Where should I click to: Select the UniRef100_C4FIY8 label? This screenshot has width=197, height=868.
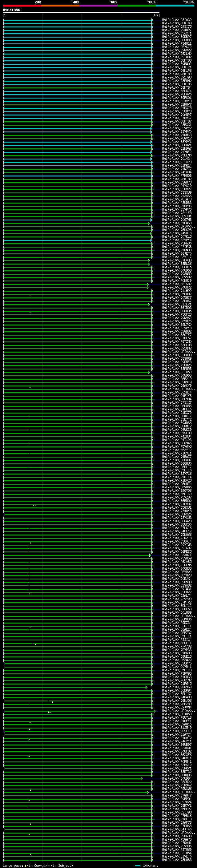(177, 396)
